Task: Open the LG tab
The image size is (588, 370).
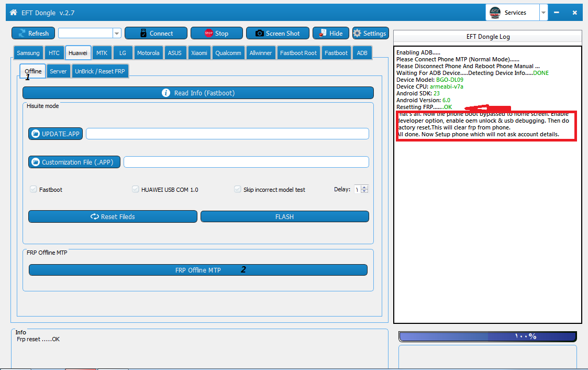Action: point(123,53)
